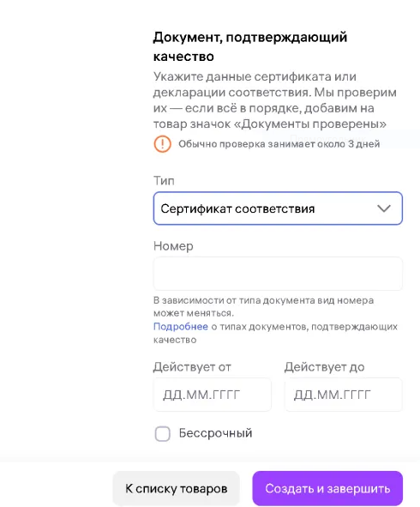The height and width of the screenshot is (507, 420).
Task: Click the Действует до date field
Action: click(344, 395)
